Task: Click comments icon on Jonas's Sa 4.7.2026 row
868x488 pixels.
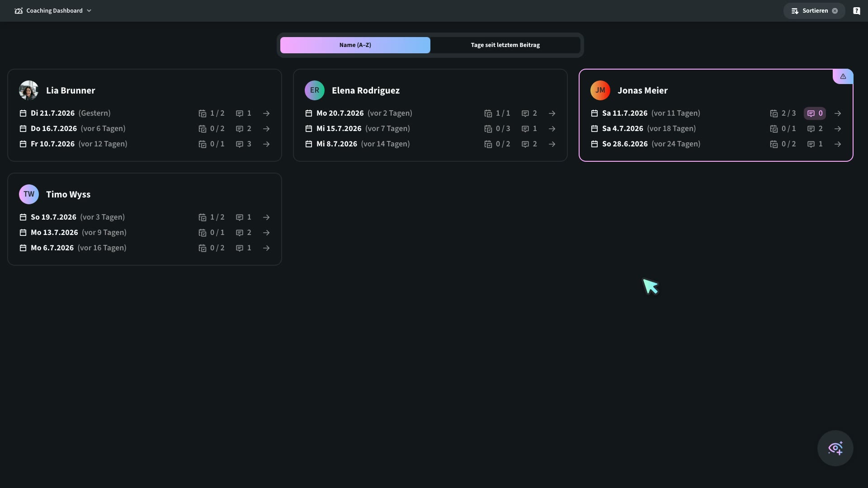Action: 811,129
